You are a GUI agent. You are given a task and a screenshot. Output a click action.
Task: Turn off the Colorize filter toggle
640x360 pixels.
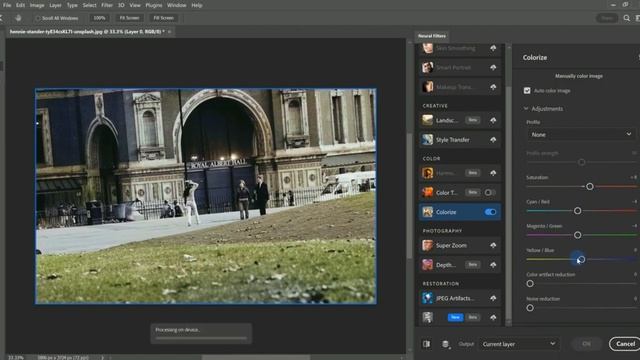490,212
